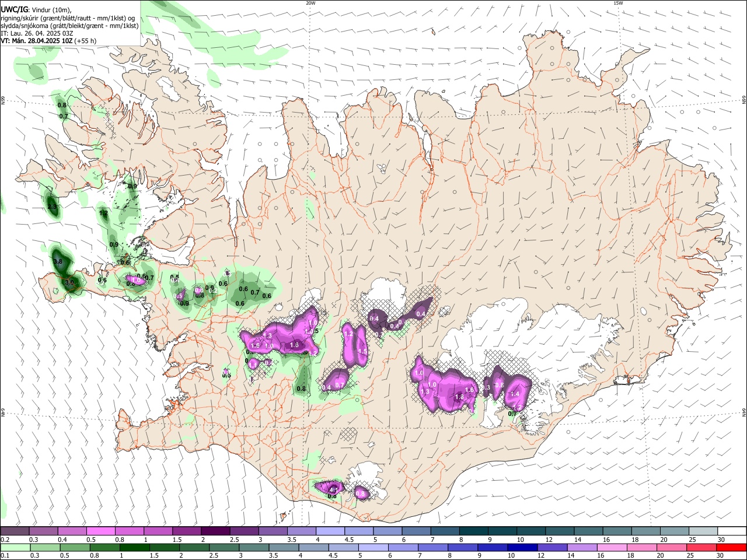Click the 'slydda/snjókoma' legend description line

[x=69, y=26]
